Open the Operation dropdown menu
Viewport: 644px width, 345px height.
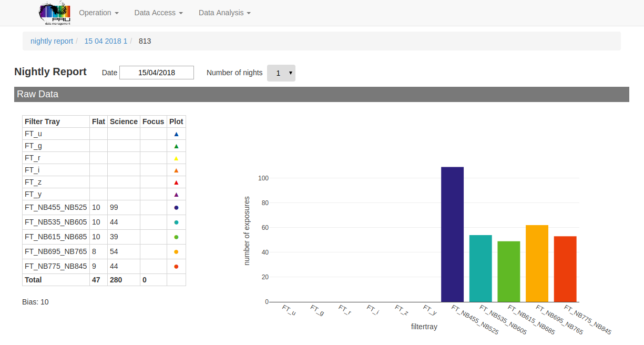coord(98,13)
